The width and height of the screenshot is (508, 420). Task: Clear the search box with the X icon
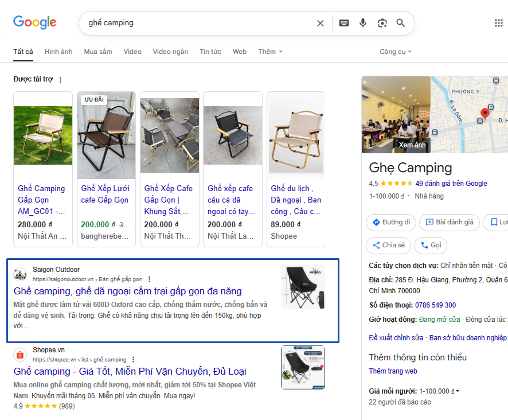320,23
